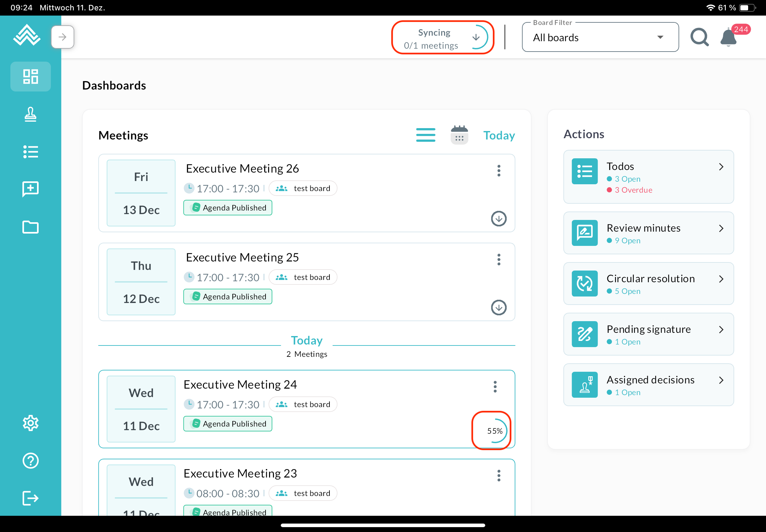This screenshot has width=766, height=532.
Task: Open three-dot menu for Executive Meeting 24
Action: (x=495, y=387)
